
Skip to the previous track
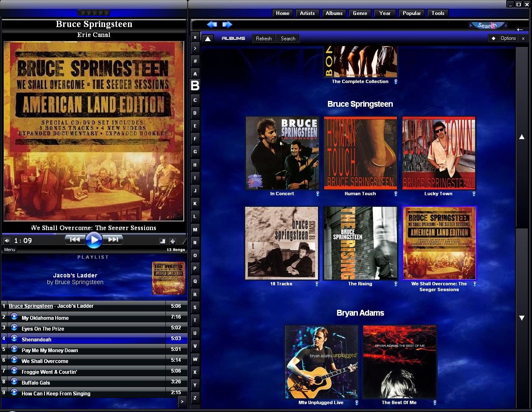coord(74,239)
